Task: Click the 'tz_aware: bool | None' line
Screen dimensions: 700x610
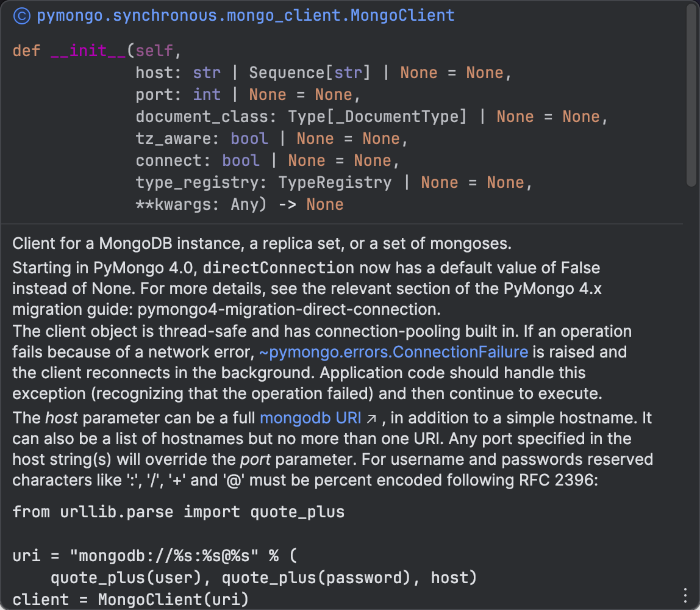Action: [272, 138]
